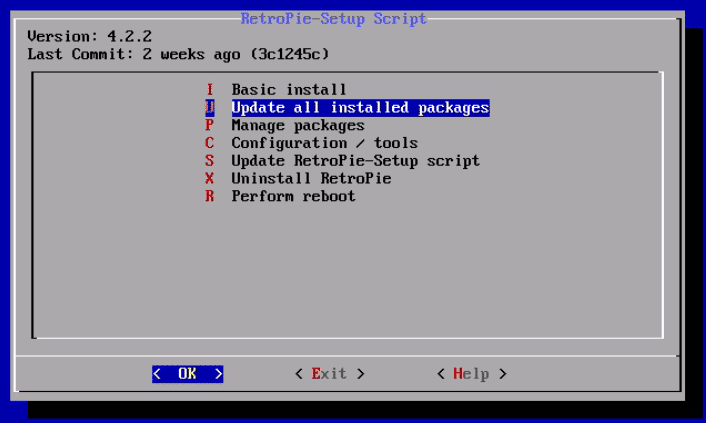Choose the Perform reboot entry

click(x=280, y=196)
